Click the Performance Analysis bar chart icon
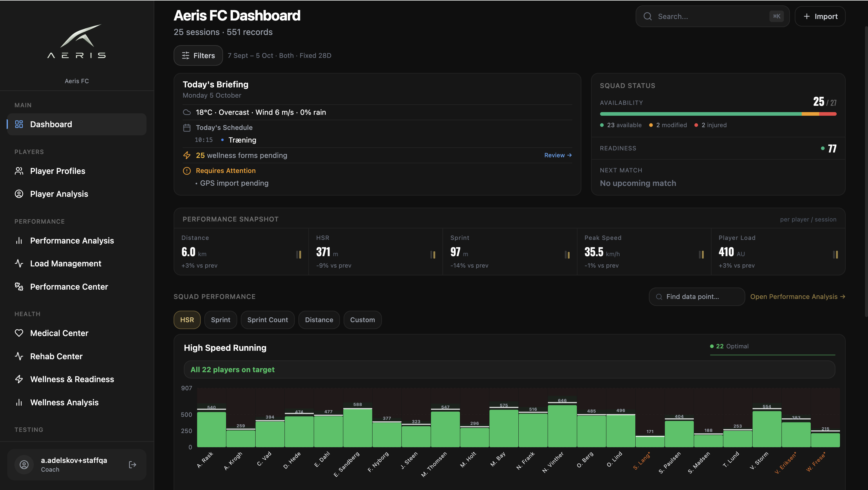868x490 pixels. tap(19, 240)
